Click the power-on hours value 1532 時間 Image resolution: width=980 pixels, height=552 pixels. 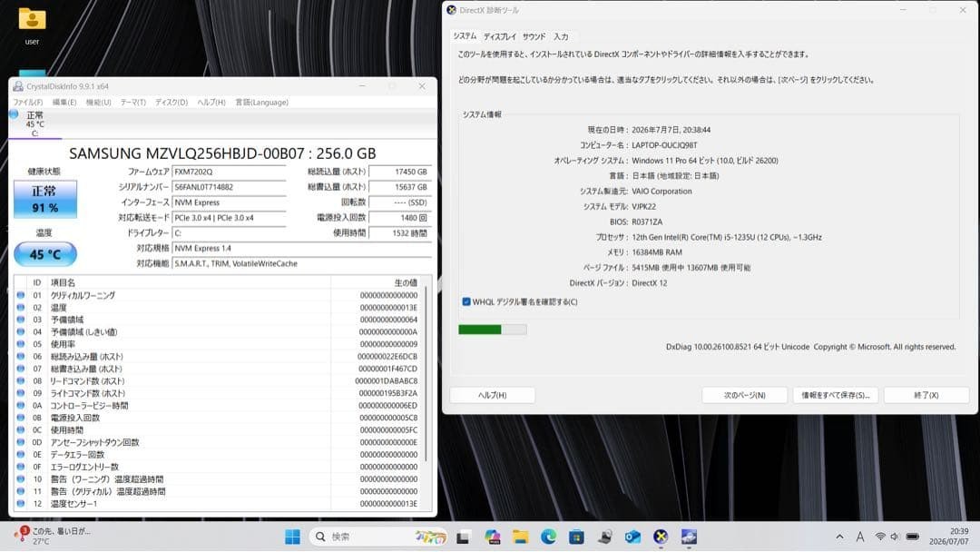tap(400, 233)
